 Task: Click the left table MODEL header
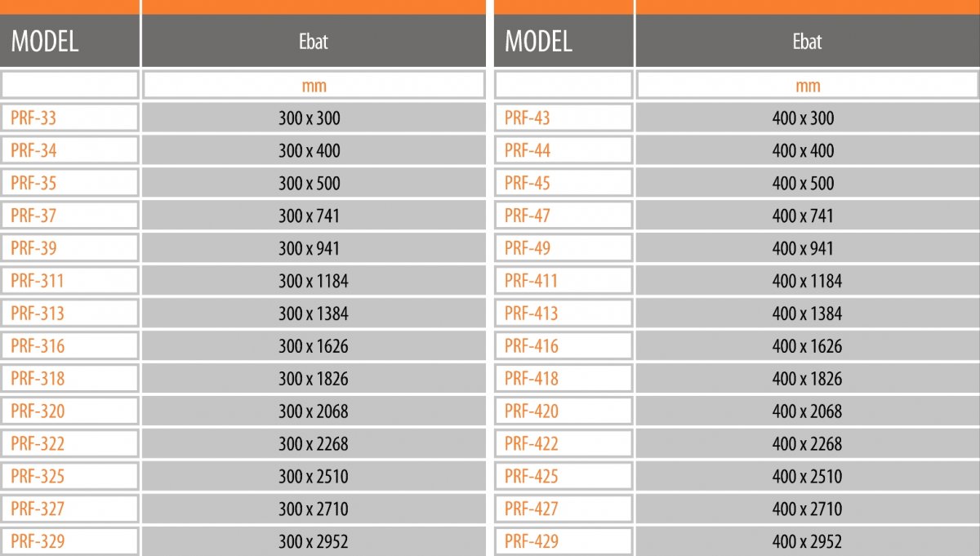(70, 41)
